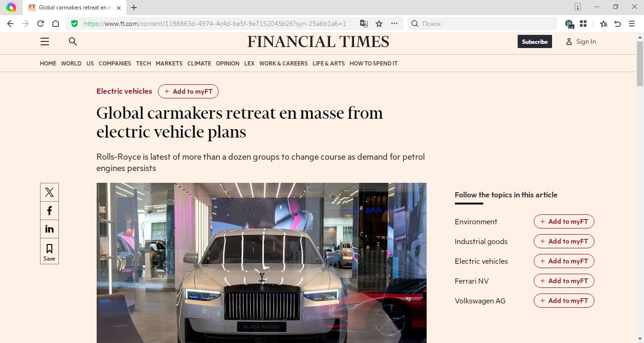Open the browser main menu button
The image size is (644, 343).
[632, 24]
